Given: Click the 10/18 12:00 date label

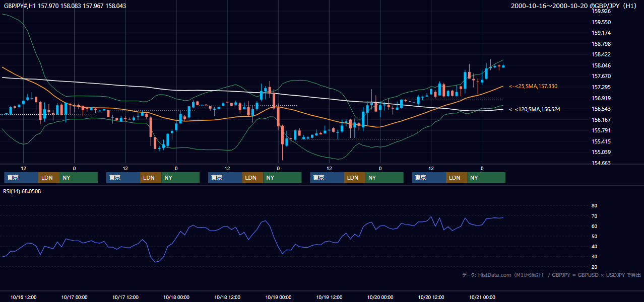Looking at the screenshot, I should [227, 297].
